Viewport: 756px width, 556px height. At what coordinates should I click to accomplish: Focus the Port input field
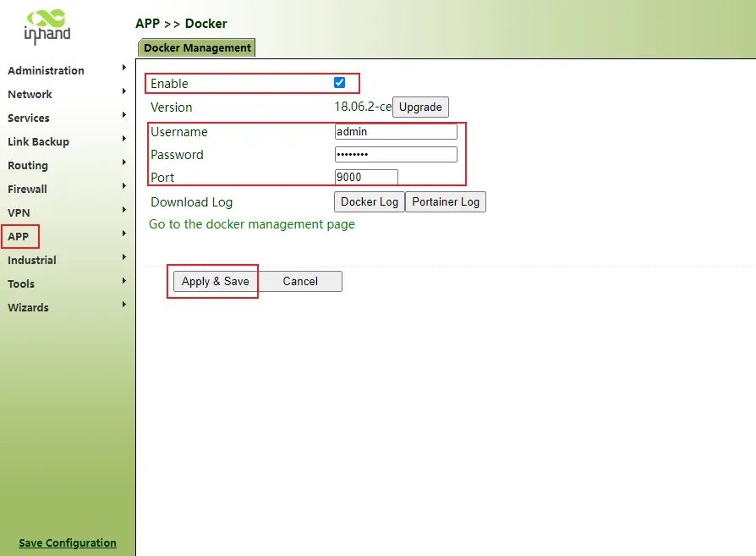pyautogui.click(x=366, y=177)
